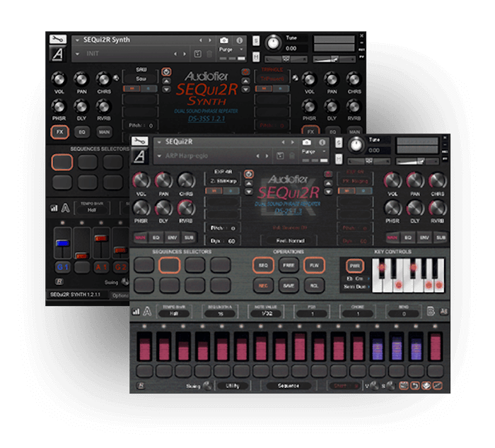Viewport: 495px width, 448px height.
Task: Click the A sequencer icon in front SEQui2R
Action: pyautogui.click(x=147, y=312)
